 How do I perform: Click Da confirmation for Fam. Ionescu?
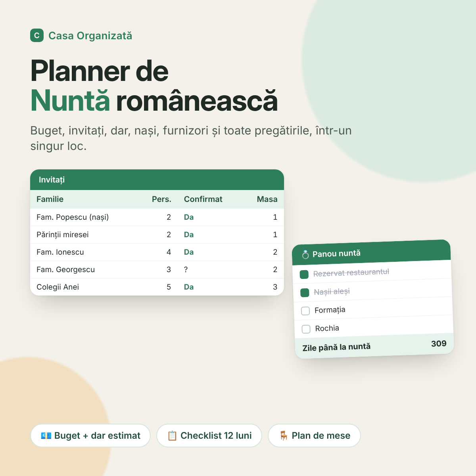(189, 252)
